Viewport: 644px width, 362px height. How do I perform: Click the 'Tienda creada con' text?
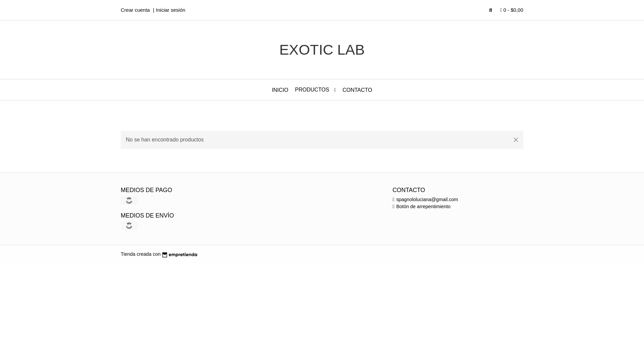pyautogui.click(x=141, y=254)
